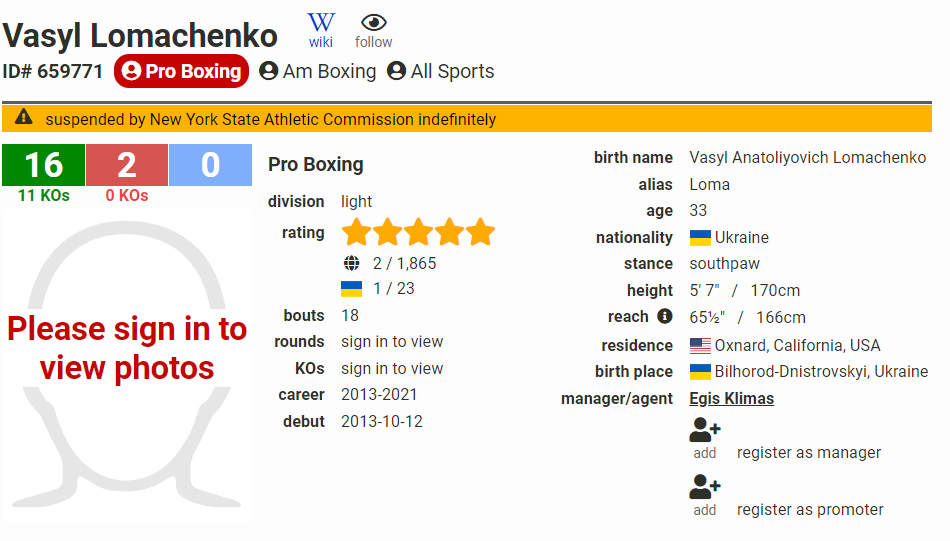The height and width of the screenshot is (541, 950).
Task: Click the USA flag beside Oxnard residence
Action: point(700,346)
